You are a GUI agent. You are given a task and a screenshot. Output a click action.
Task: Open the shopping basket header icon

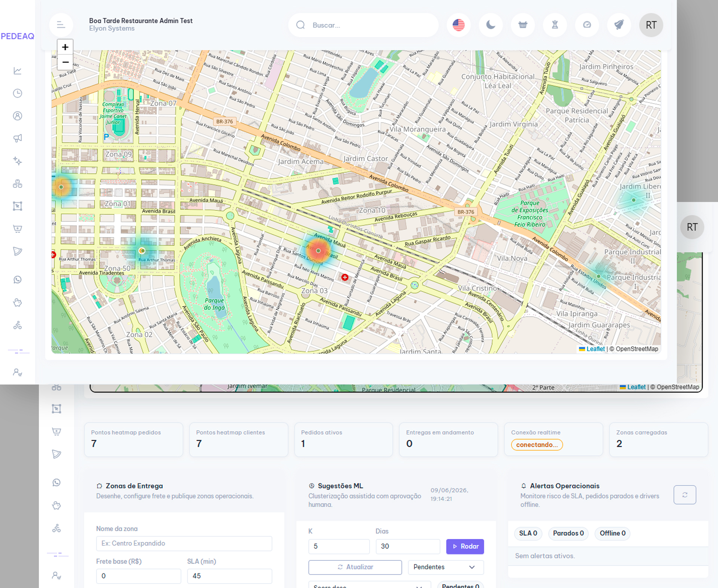pos(523,25)
